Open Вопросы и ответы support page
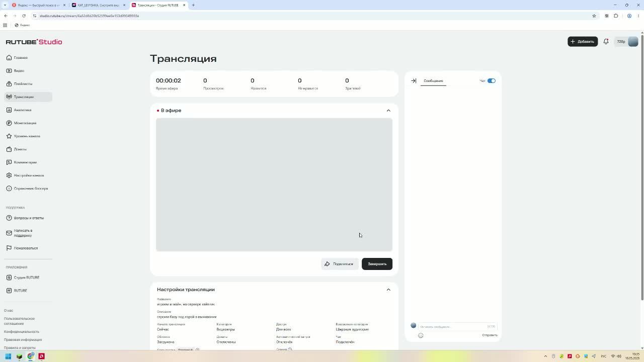 click(28, 218)
